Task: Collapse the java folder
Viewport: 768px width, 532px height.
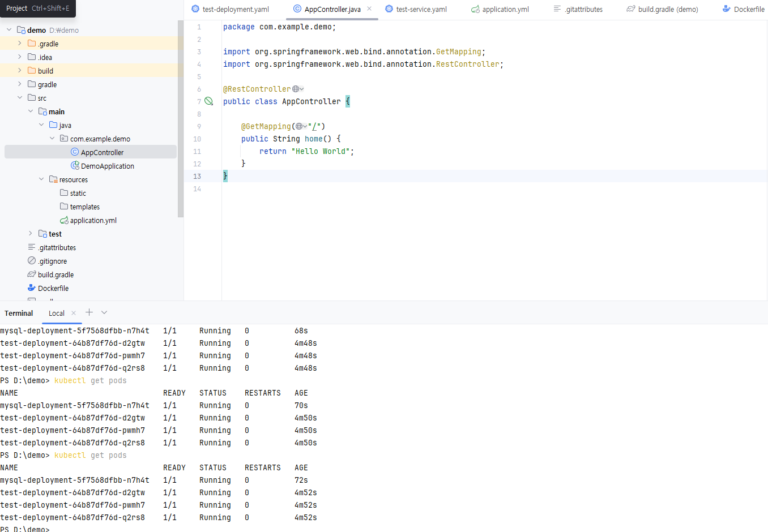Action: (41, 125)
